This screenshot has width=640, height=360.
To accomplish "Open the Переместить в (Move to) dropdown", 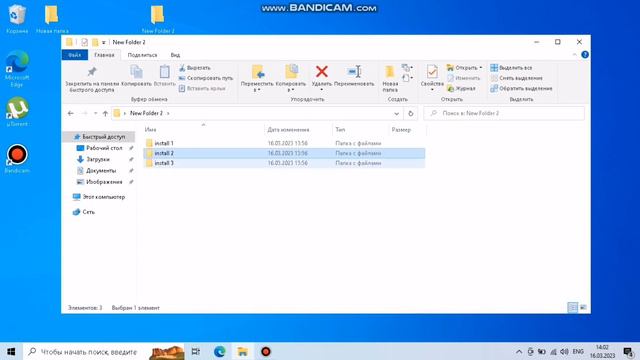I will (257, 90).
